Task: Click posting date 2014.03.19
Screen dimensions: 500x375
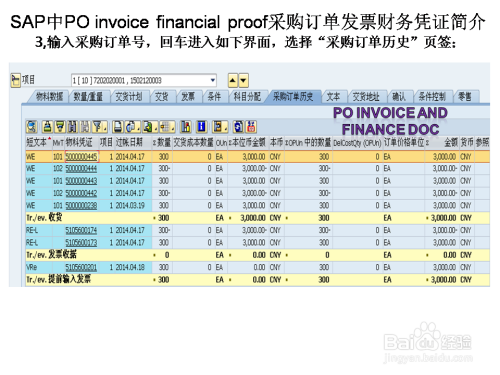Action: (130, 206)
